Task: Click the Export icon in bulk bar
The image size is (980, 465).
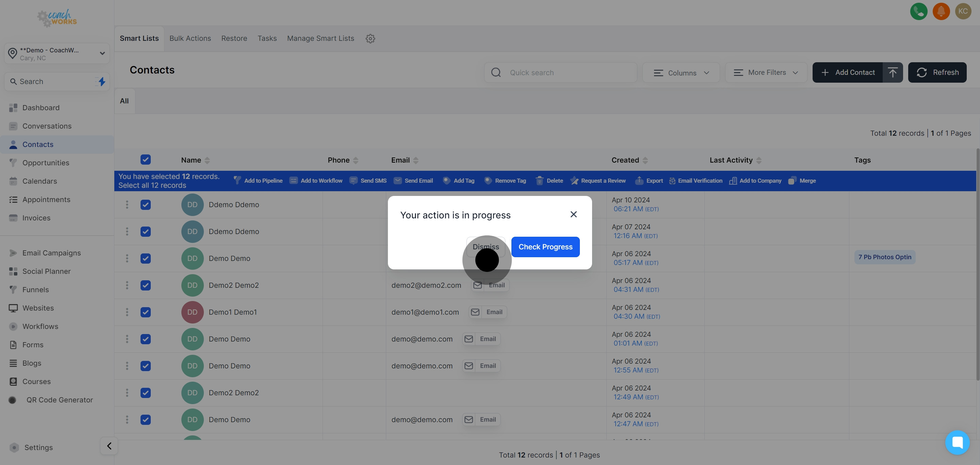Action: tap(639, 181)
